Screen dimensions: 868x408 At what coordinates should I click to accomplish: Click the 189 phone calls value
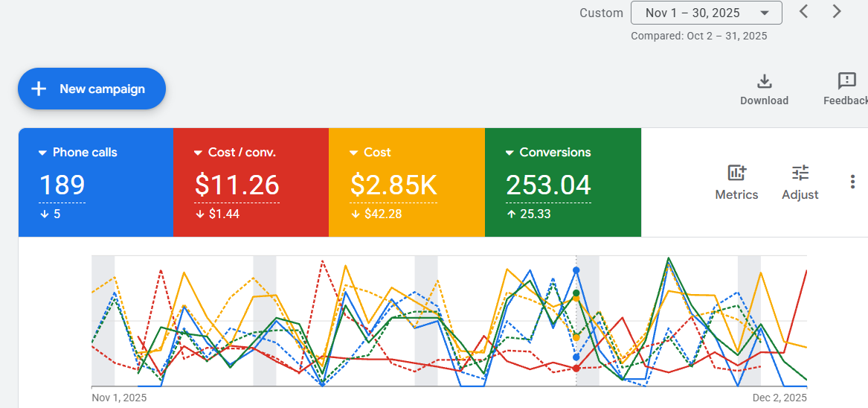pos(62,185)
